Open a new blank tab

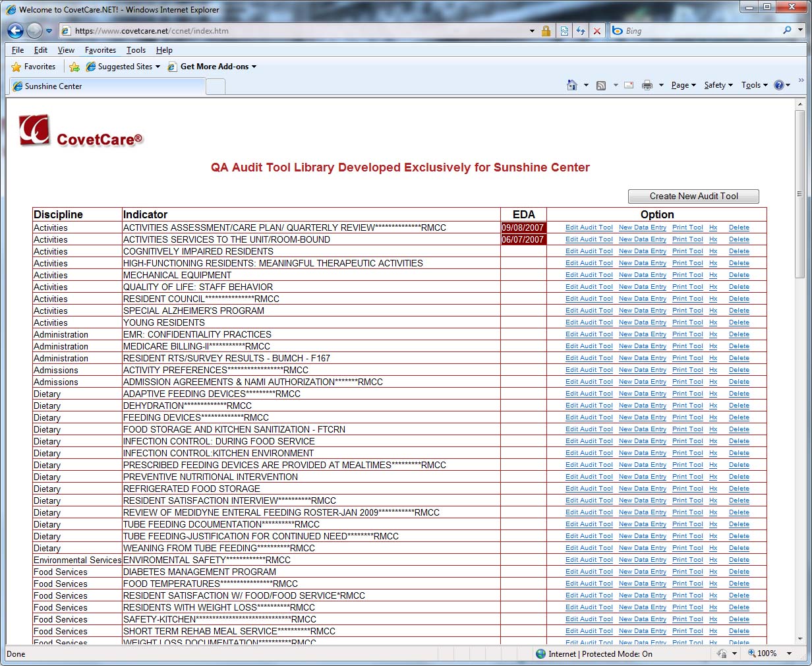pyautogui.click(x=216, y=86)
